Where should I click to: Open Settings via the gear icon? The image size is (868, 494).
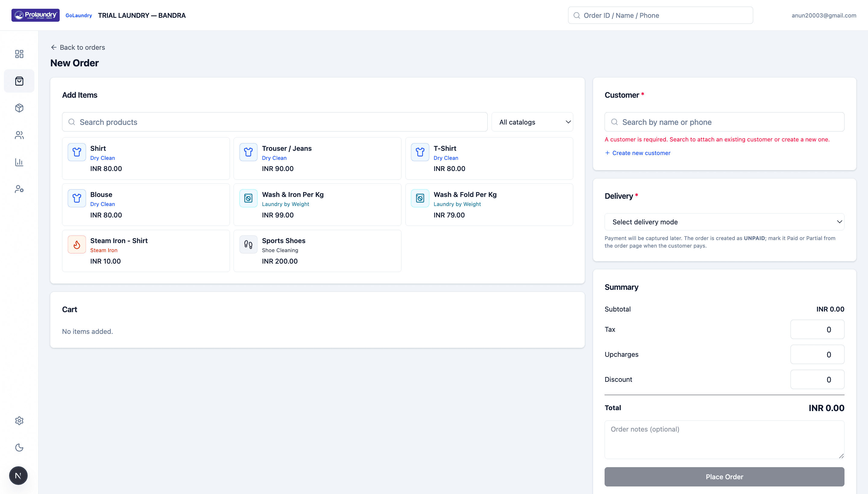click(x=19, y=421)
